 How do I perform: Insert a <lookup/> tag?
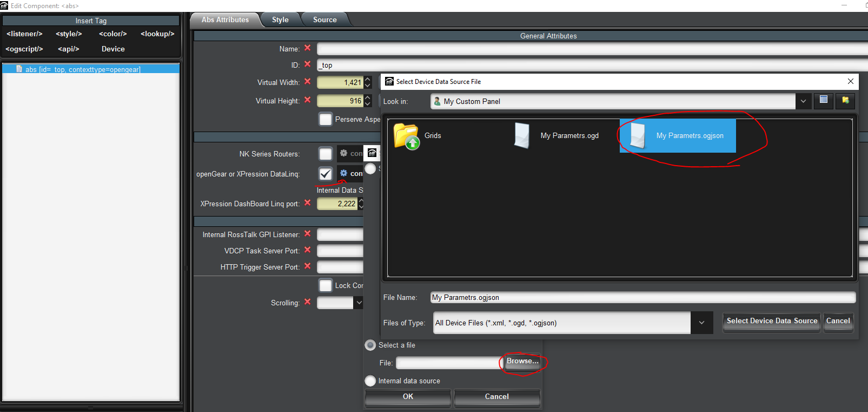pos(157,34)
